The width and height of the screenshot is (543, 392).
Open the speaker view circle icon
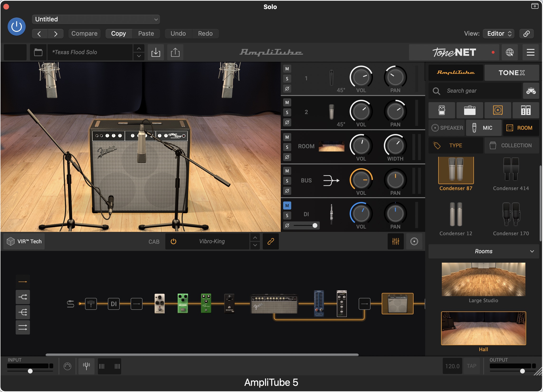(x=414, y=241)
